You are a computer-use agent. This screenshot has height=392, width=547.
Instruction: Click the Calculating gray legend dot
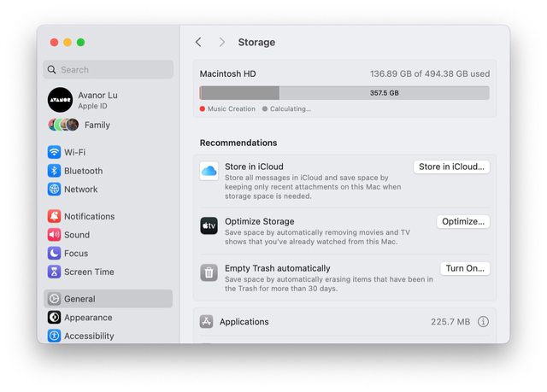pyautogui.click(x=265, y=108)
